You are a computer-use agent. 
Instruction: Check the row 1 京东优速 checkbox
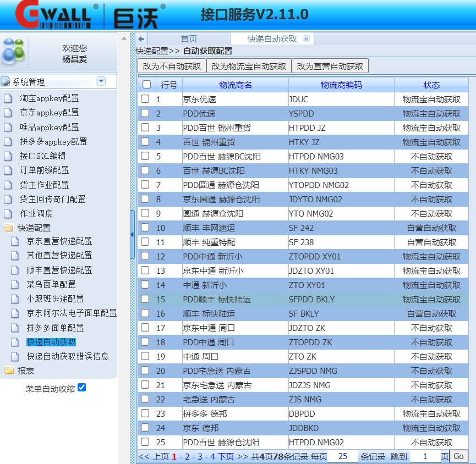pyautogui.click(x=145, y=98)
